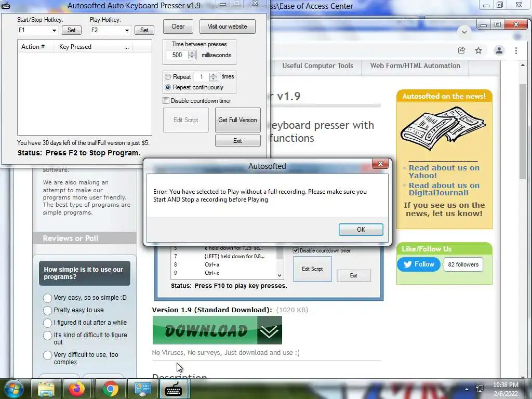Click the repeat count field
532x399 pixels.
point(201,77)
